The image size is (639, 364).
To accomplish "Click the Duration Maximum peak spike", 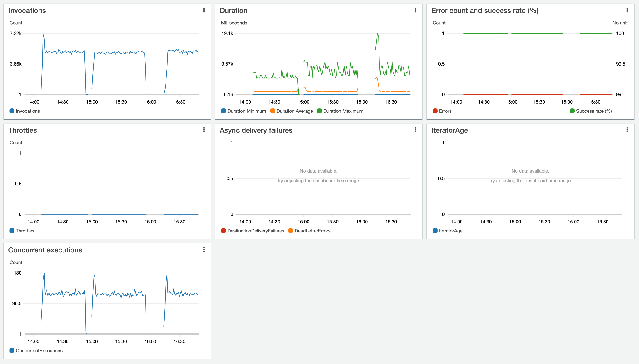I will coord(377,33).
